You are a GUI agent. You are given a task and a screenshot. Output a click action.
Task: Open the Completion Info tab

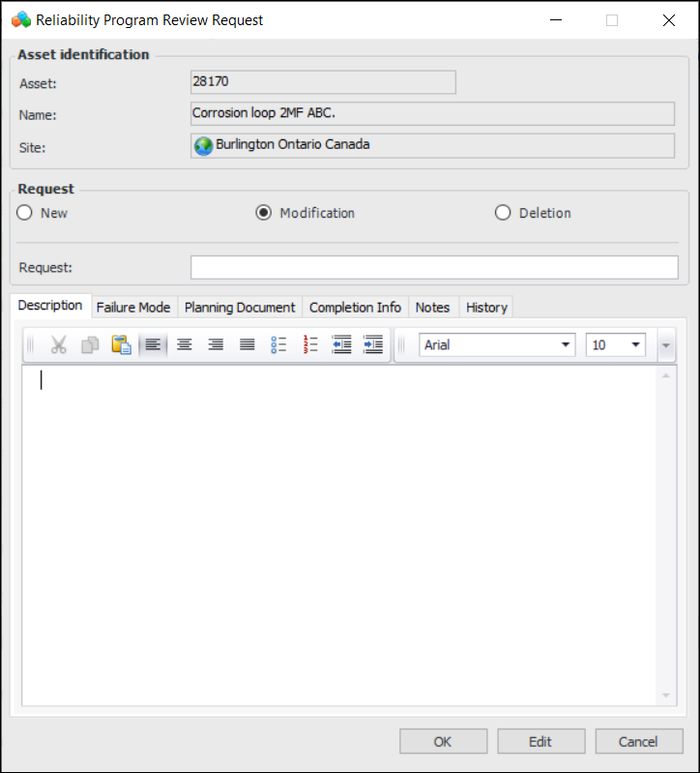click(355, 307)
